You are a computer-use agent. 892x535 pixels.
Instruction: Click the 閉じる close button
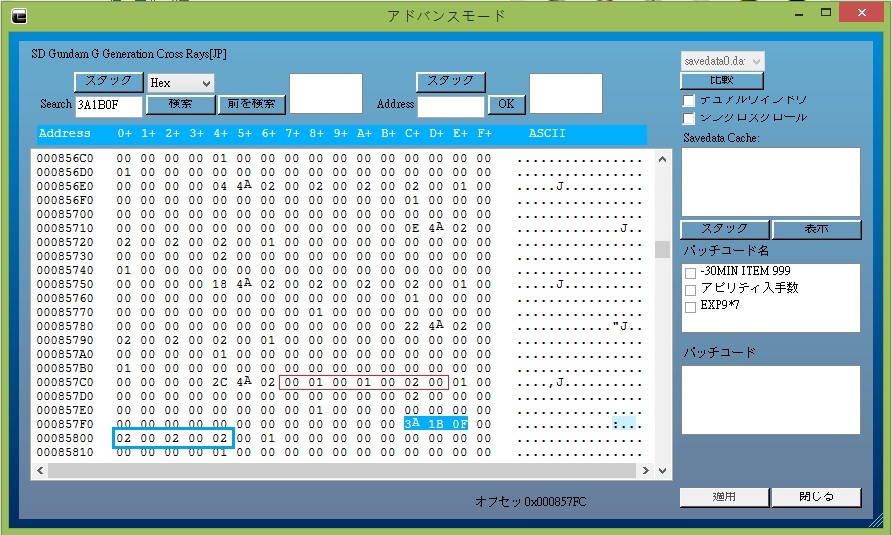pyautogui.click(x=816, y=497)
